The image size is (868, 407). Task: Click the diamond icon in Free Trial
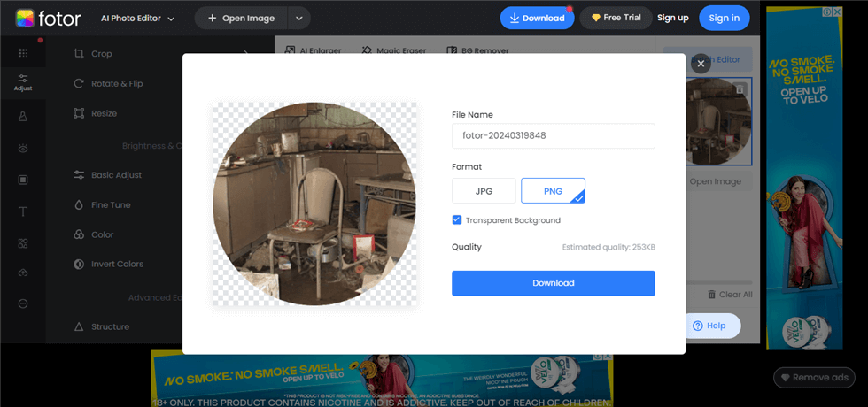(x=595, y=18)
